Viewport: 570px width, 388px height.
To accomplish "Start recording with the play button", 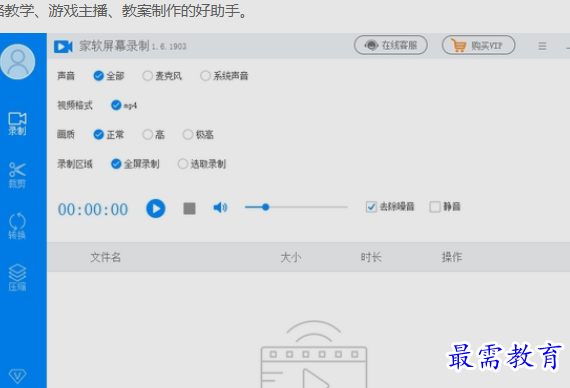I will coord(156,209).
